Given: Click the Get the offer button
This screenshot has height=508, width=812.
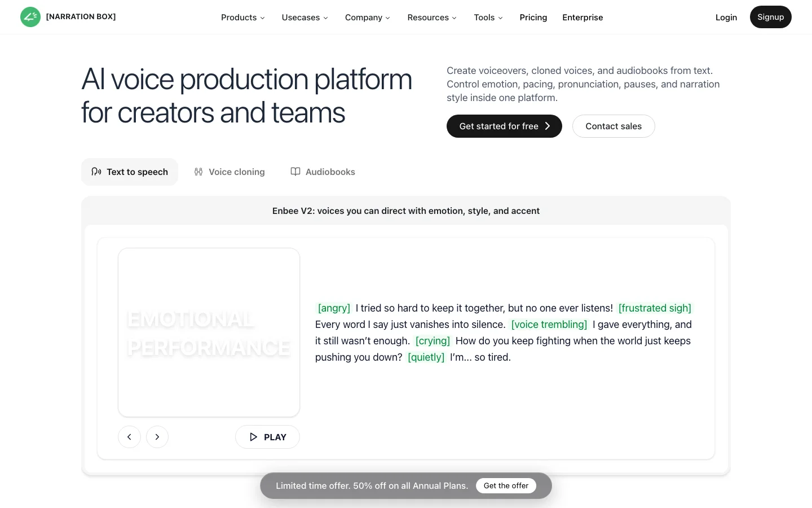Looking at the screenshot, I should 506,486.
